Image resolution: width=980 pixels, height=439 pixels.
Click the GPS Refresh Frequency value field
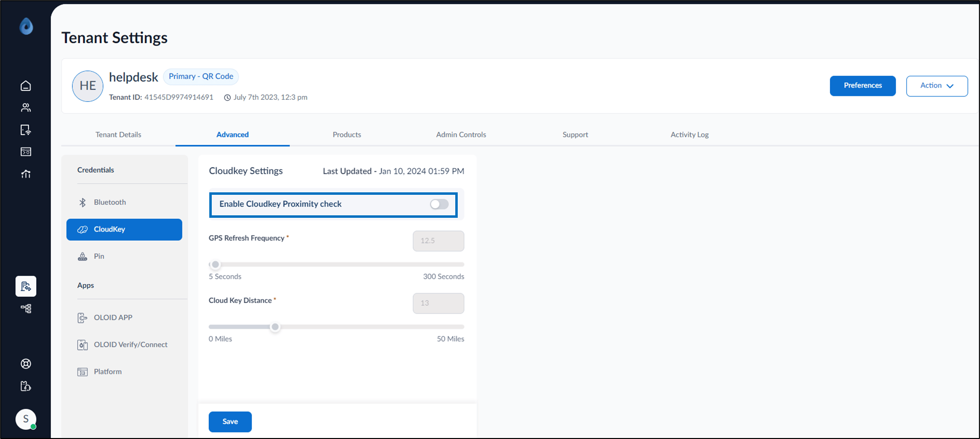[x=439, y=241]
